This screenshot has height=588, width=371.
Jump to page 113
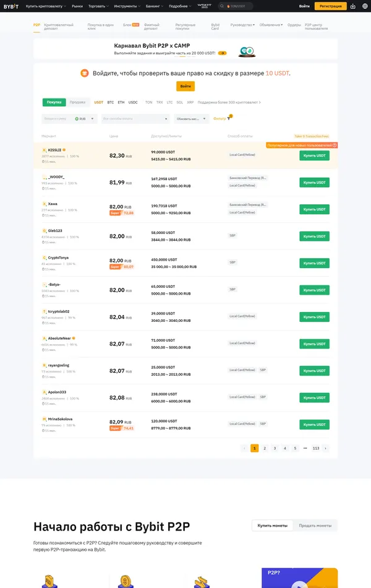[316, 448]
